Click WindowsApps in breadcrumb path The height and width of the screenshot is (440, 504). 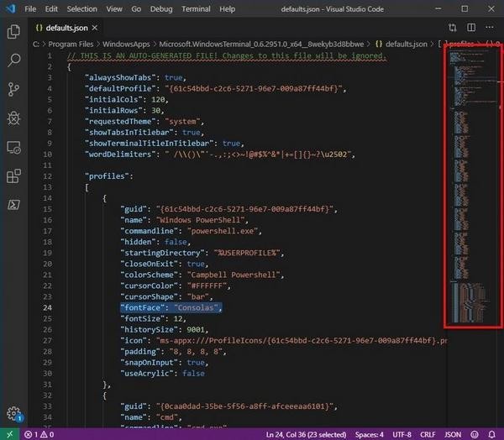pos(126,44)
